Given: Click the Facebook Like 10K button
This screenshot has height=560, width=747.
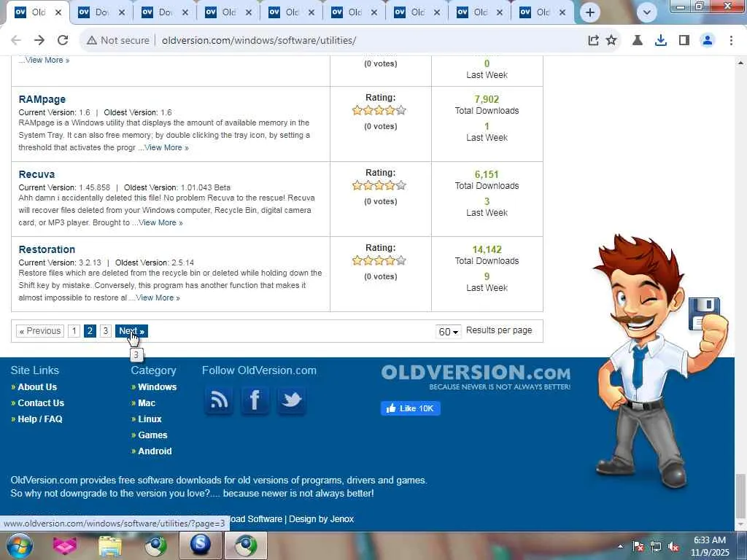Looking at the screenshot, I should 410,408.
